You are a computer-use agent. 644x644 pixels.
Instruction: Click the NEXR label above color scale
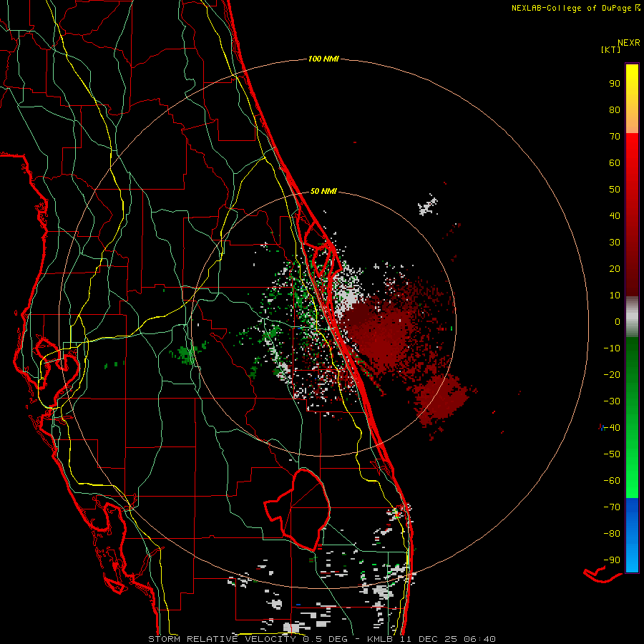coord(629,43)
